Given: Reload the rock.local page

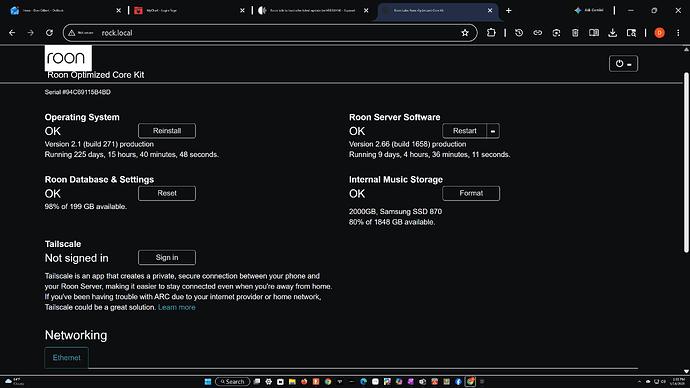Looking at the screenshot, I should coord(49,33).
